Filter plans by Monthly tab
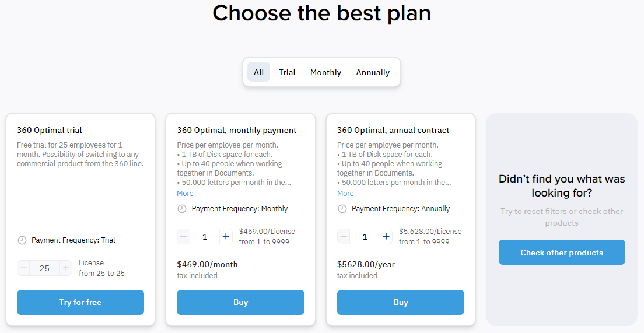This screenshot has height=333, width=644. pyautogui.click(x=325, y=72)
